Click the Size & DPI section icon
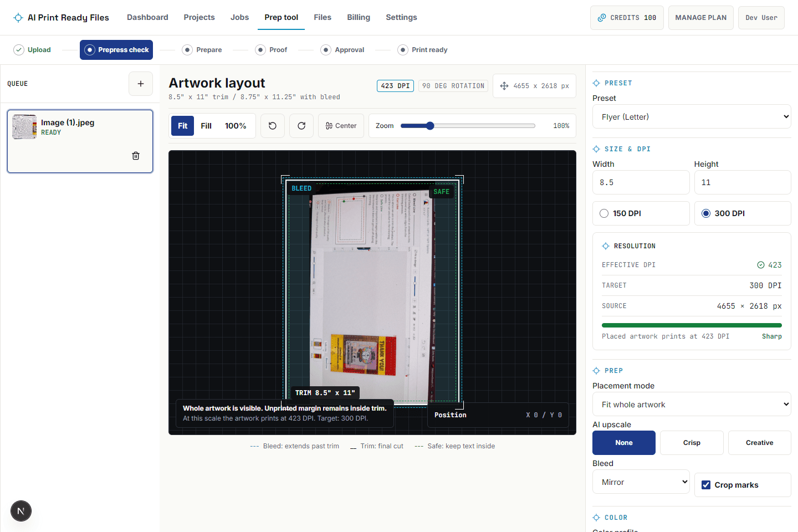This screenshot has height=532, width=798. tap(596, 149)
